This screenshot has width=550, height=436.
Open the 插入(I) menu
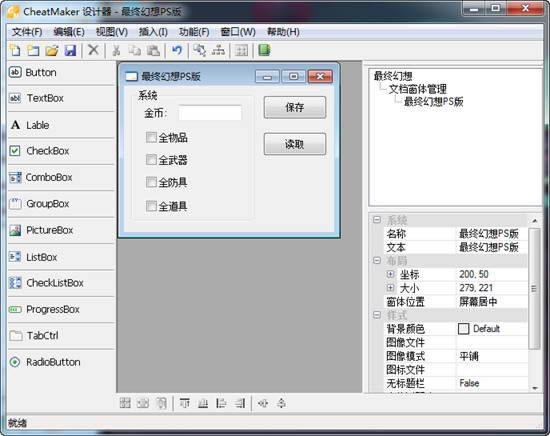[x=153, y=32]
